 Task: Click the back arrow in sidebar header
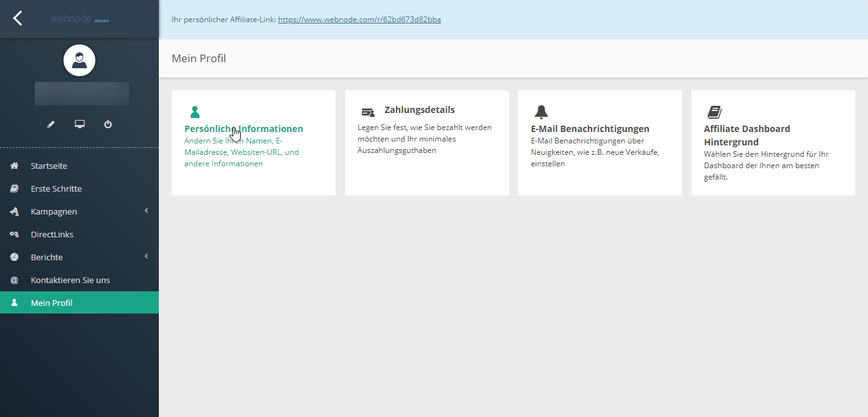[18, 18]
